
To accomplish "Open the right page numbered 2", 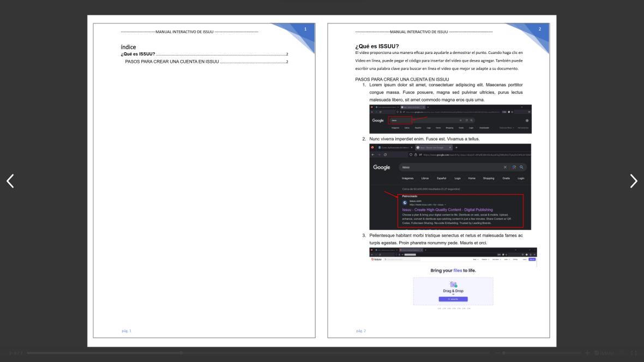I will click(438, 180).
